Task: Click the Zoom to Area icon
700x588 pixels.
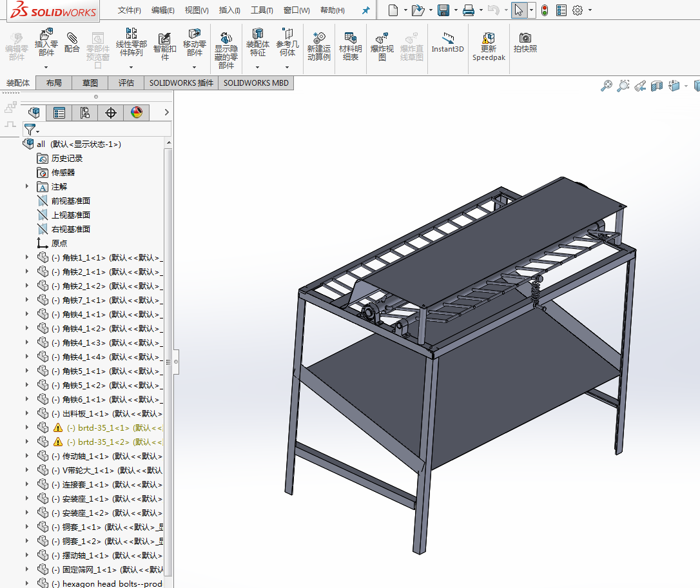Action: [x=623, y=85]
